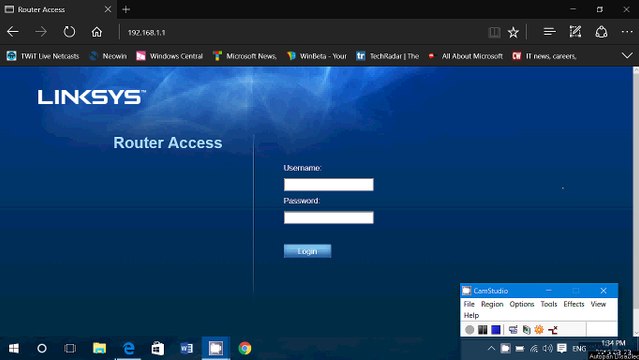Click CamStudio blue Stop button
Image resolution: width=639 pixels, height=360 pixels.
496,329
